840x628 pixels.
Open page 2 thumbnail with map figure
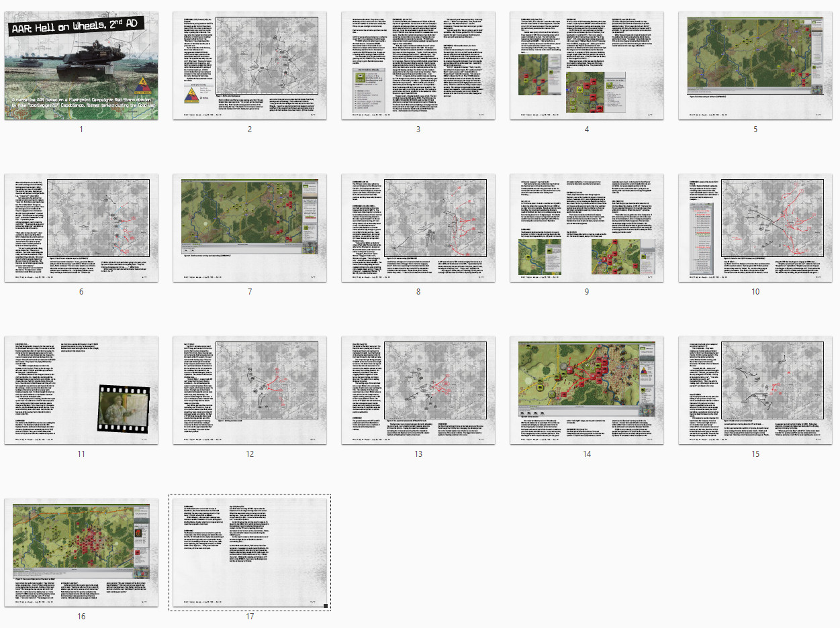pyautogui.click(x=250, y=66)
